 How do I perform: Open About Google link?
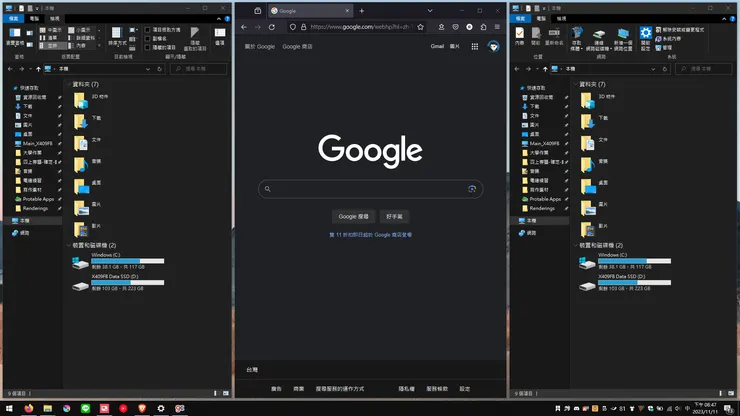tap(260, 46)
